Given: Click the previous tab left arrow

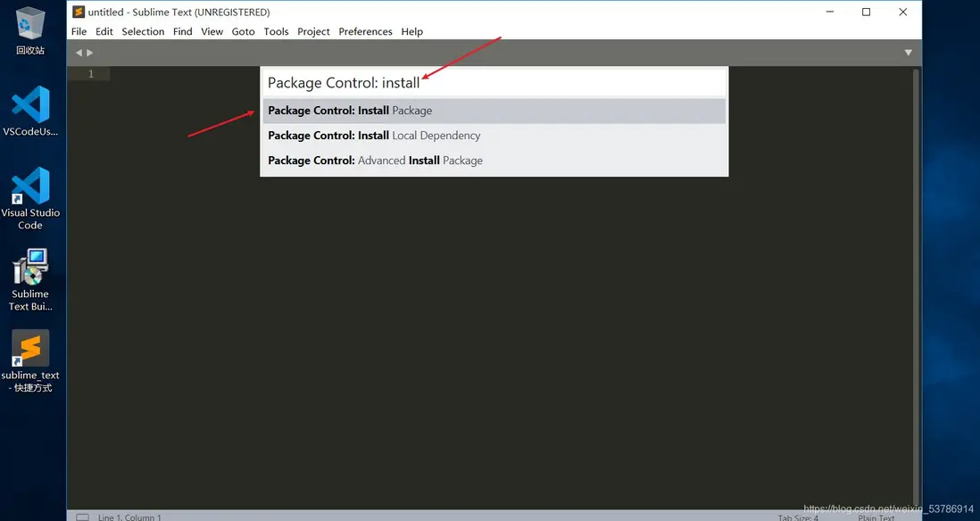Looking at the screenshot, I should pos(79,53).
